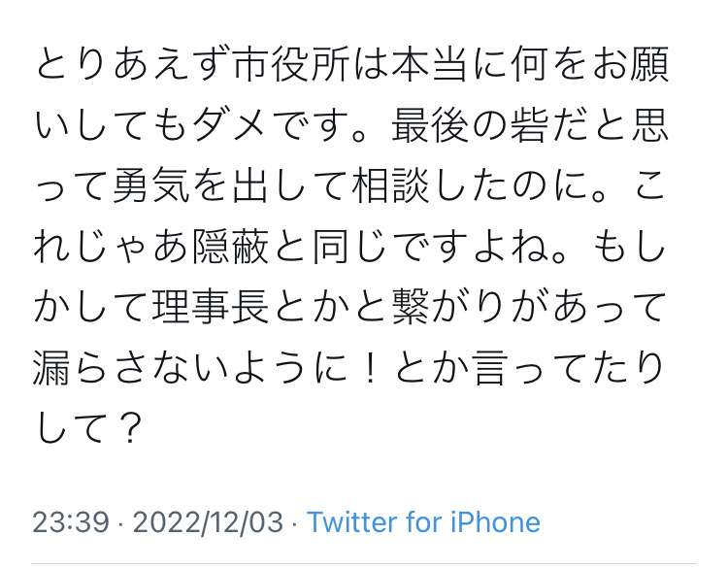
Task: Click the 2022/12/03 tweet date
Action: 208,522
